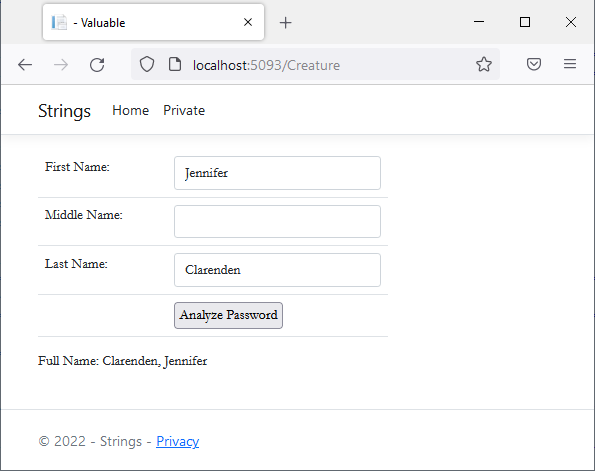The height and width of the screenshot is (471, 595).
Task: Focus the empty Middle Name field
Action: 277,222
